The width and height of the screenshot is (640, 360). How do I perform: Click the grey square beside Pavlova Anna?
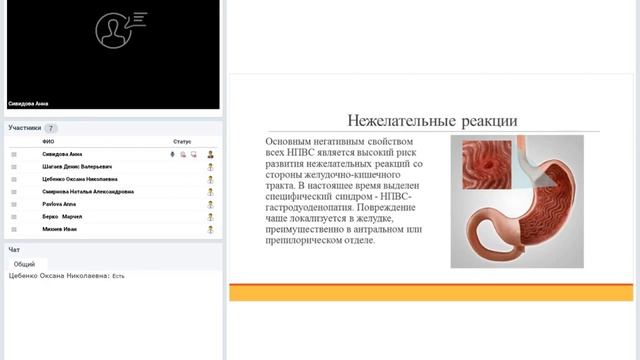(x=14, y=204)
